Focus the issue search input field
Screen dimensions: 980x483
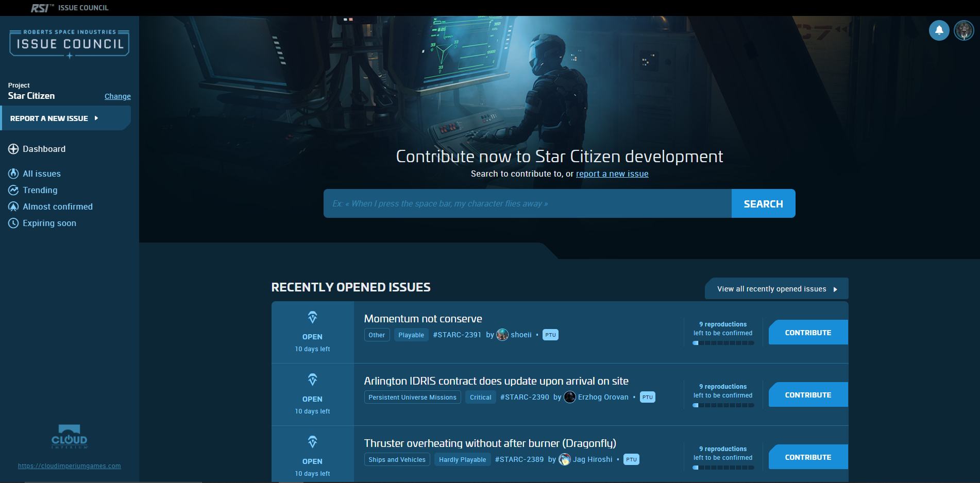(x=528, y=203)
